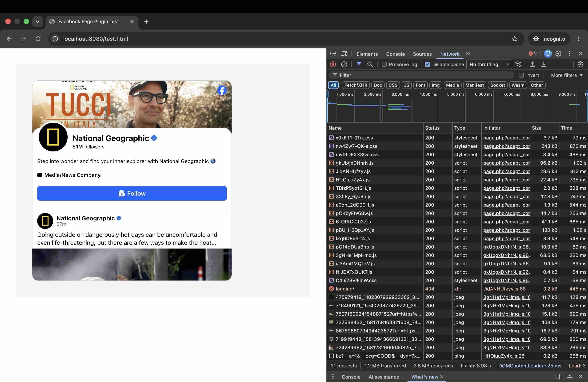
Task: Switch to the Elements tab
Action: 367,54
